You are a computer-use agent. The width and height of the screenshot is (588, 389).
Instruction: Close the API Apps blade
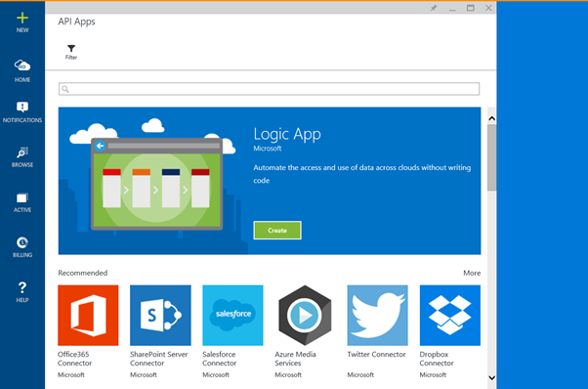[x=488, y=8]
